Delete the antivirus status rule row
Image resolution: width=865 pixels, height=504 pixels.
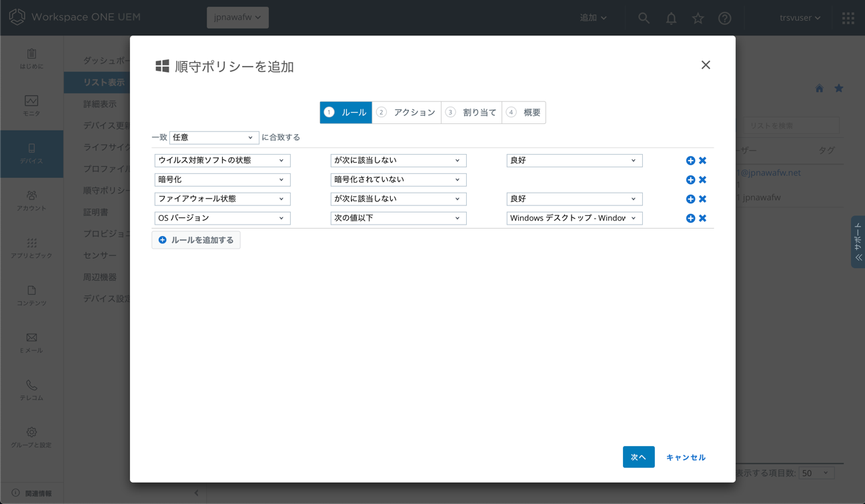702,161
